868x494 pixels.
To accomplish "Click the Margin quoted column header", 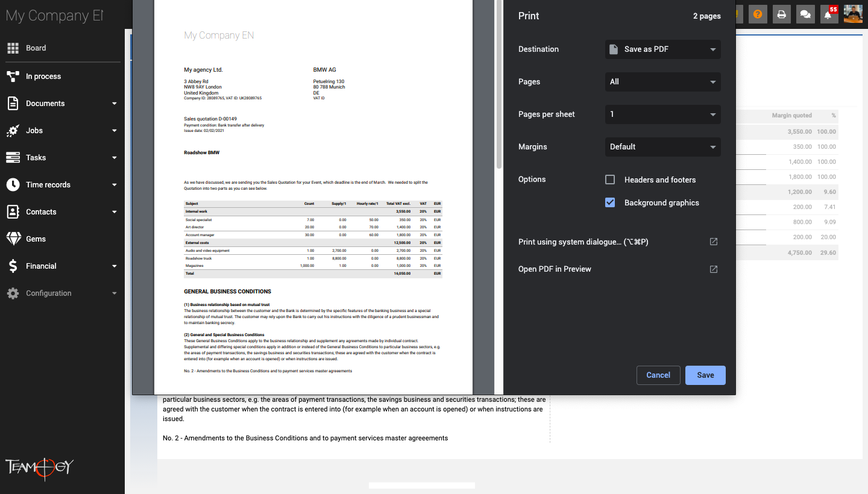I will coord(792,116).
